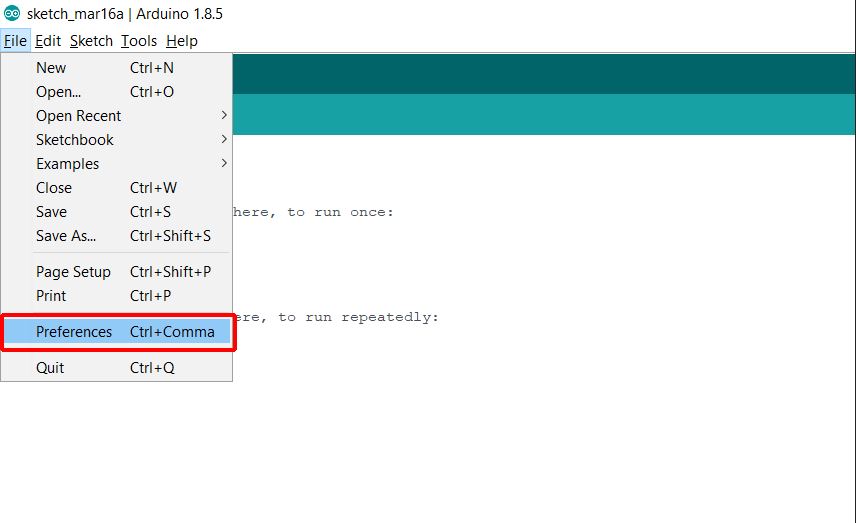Choose Quit from the File menu

[x=116, y=368]
